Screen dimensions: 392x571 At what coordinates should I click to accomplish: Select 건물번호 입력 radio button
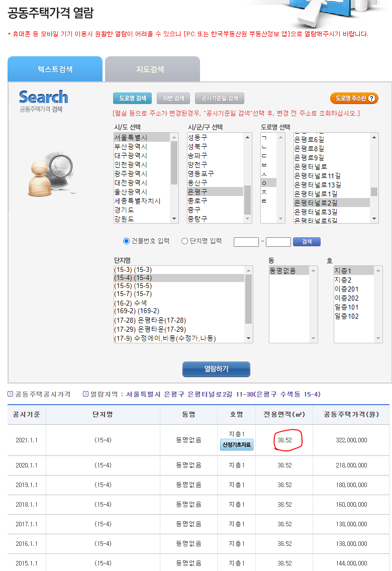[x=126, y=241]
